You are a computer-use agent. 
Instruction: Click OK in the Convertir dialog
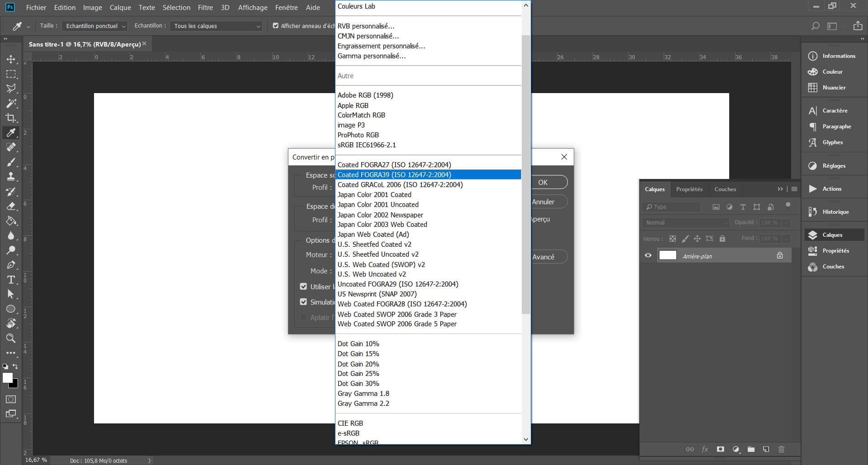pos(548,182)
